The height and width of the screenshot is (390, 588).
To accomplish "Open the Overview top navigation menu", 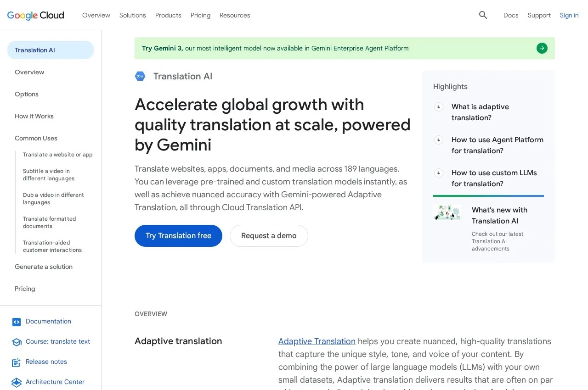I will [96, 15].
